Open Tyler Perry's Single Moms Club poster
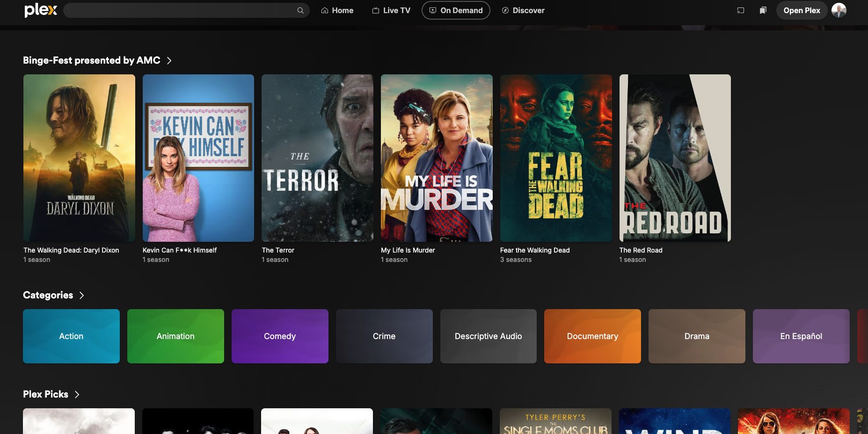 coord(555,421)
